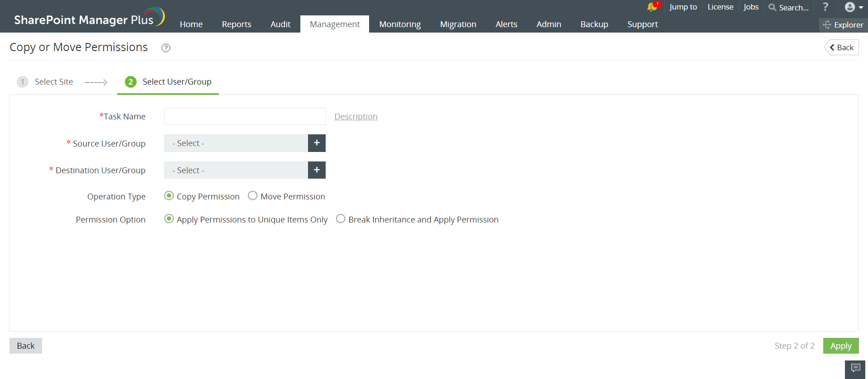This screenshot has width=868, height=379.
Task: Select the Move Permission radio button
Action: (253, 196)
